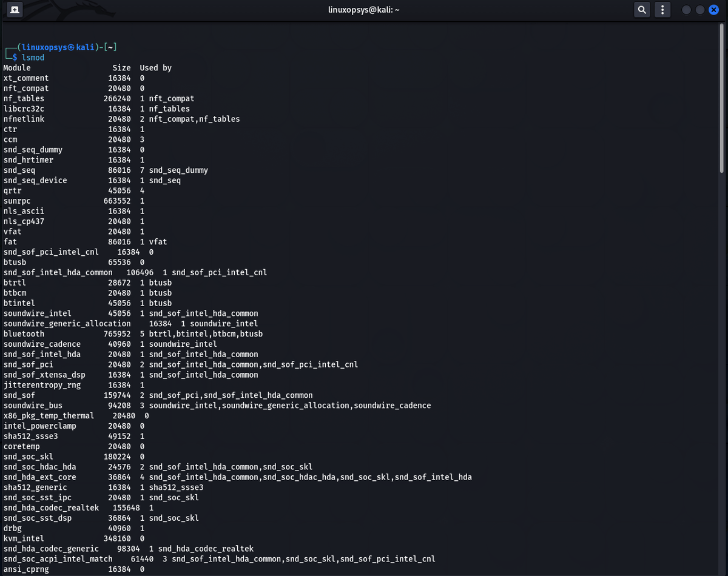Click the 'Used by' column header
Viewport: 728px width, 576px height.
click(x=155, y=68)
